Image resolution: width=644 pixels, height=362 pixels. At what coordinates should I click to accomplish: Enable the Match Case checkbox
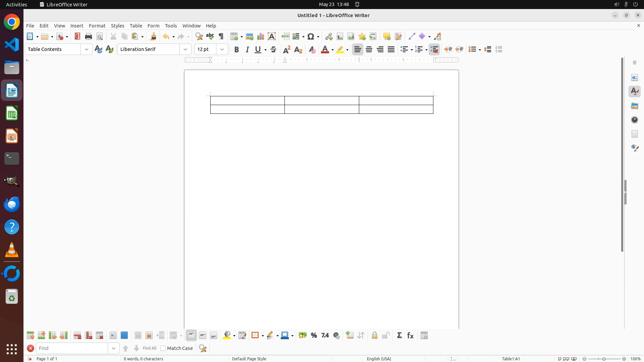[163, 348]
